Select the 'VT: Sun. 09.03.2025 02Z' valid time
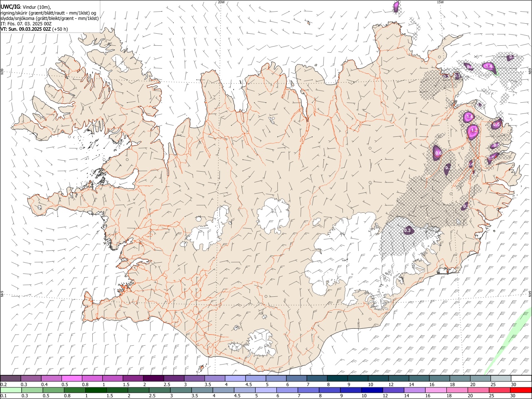Viewport: 532px width, 399px height. (x=26, y=29)
